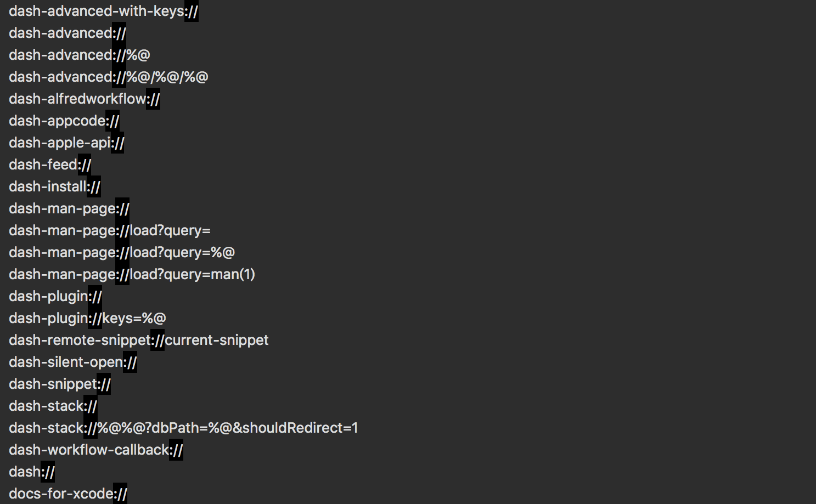
Task: Select the dash-alfredworkflow:// entry
Action: click(x=85, y=99)
